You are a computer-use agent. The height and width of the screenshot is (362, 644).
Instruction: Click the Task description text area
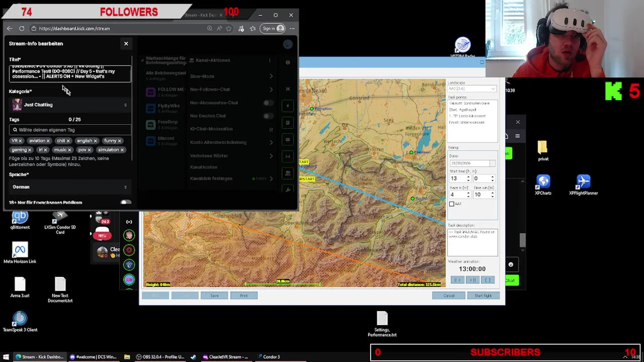pos(472,243)
